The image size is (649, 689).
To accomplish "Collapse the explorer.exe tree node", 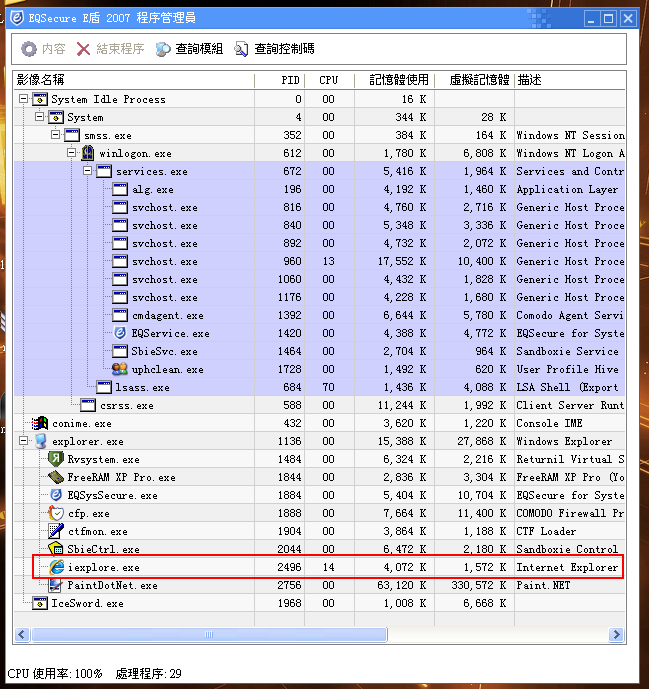I will tap(24, 441).
